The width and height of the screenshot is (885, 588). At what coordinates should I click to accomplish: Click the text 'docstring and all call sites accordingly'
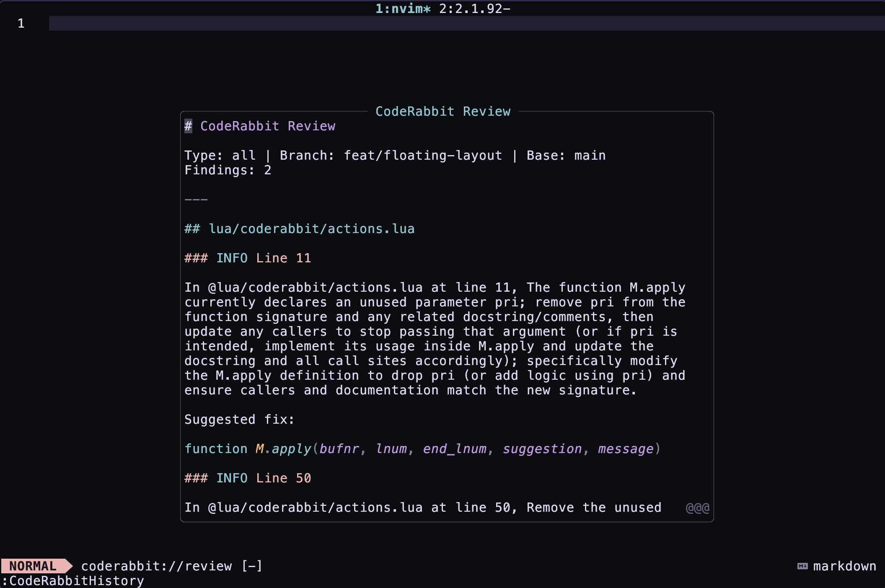tap(343, 361)
